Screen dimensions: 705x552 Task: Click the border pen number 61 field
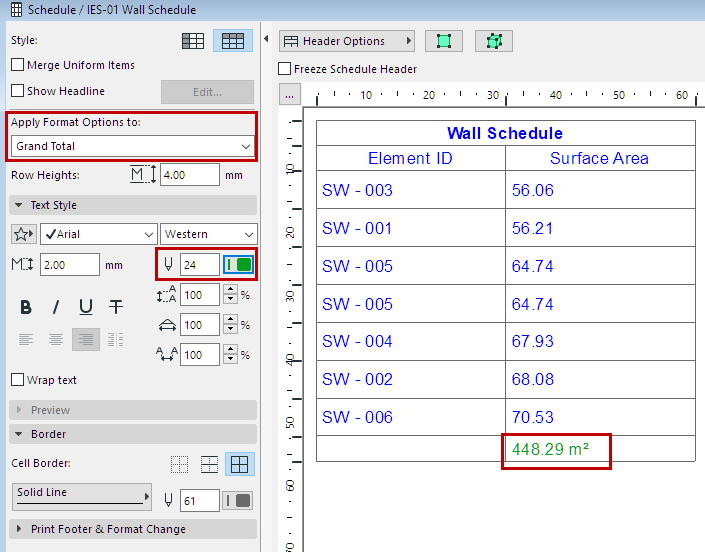point(200,501)
